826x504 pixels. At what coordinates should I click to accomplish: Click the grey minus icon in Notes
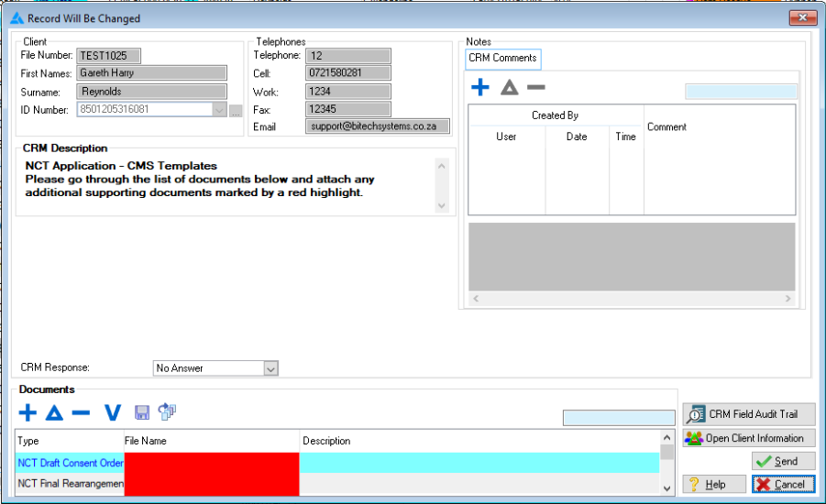tap(535, 88)
